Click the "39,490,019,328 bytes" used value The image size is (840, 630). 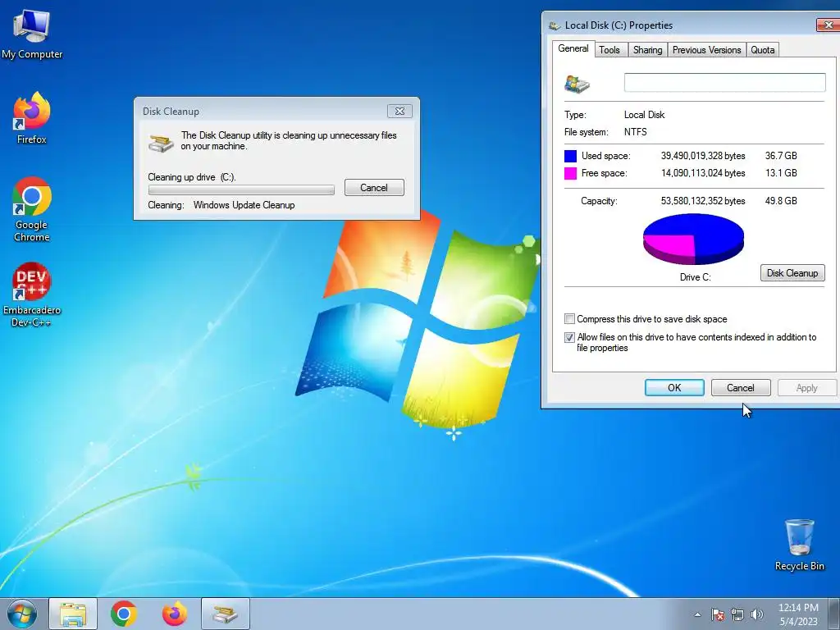(x=703, y=156)
